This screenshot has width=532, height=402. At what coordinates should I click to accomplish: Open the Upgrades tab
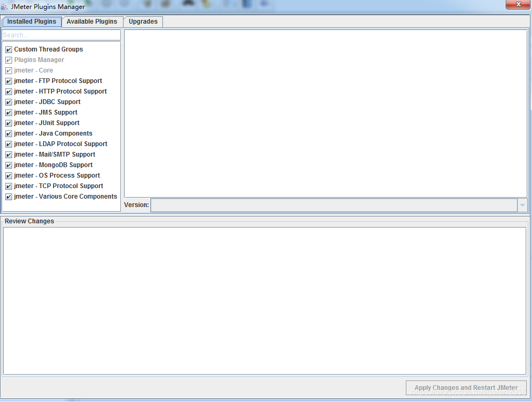(x=143, y=22)
